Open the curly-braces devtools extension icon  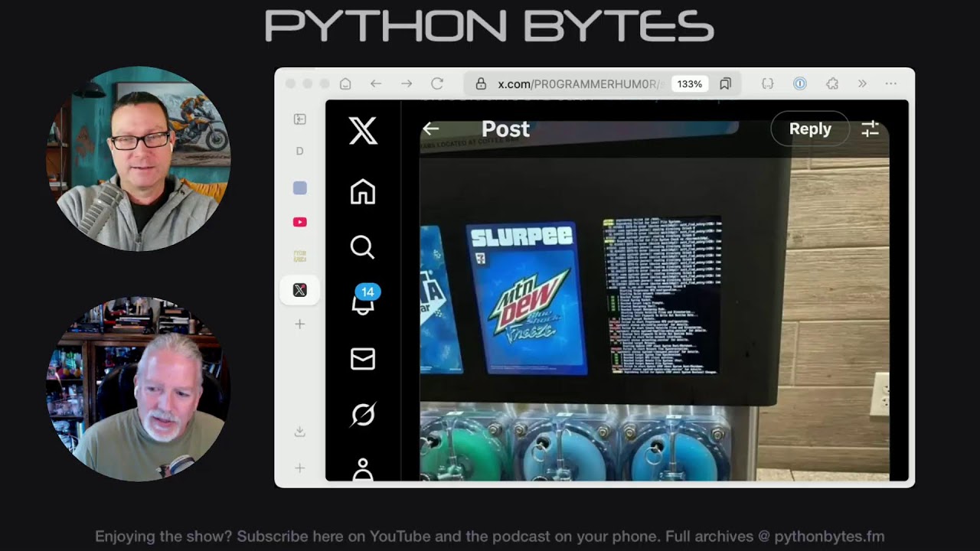768,84
